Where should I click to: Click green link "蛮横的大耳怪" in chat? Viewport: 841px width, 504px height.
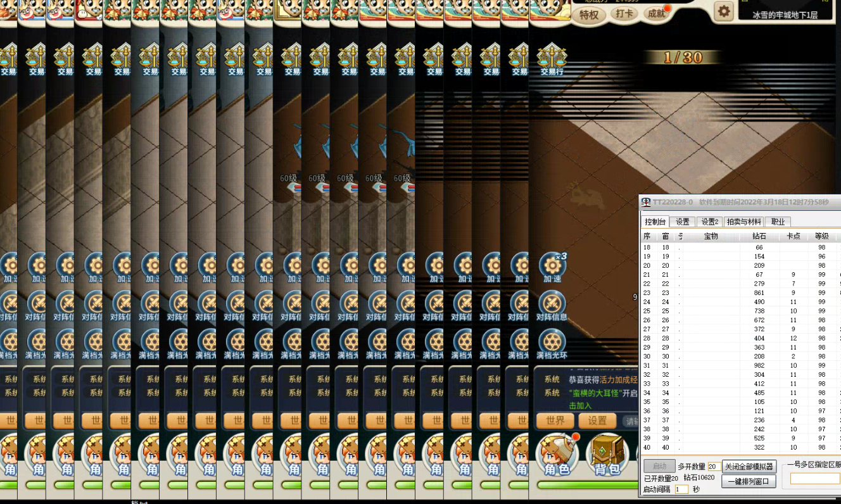pos(595,393)
